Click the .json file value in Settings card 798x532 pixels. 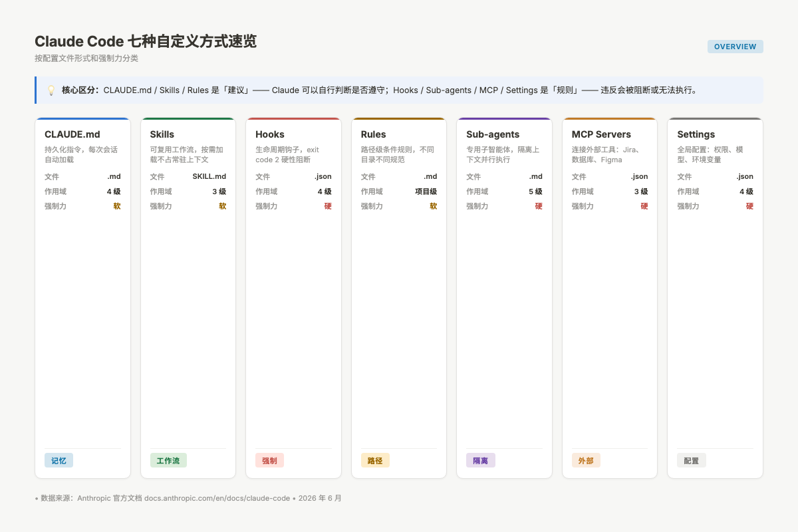pyautogui.click(x=745, y=177)
